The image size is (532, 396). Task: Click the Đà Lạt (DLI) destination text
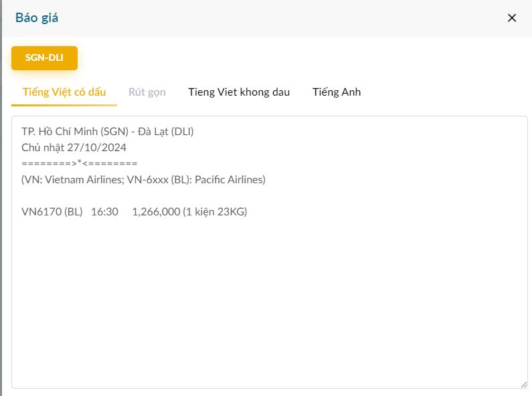(166, 131)
